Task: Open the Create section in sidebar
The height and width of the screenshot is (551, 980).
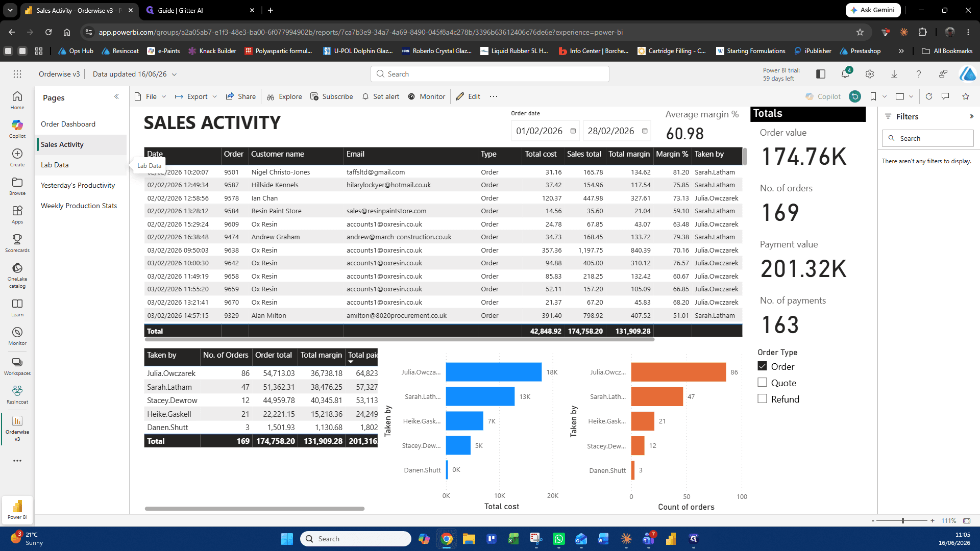Action: pyautogui.click(x=17, y=157)
